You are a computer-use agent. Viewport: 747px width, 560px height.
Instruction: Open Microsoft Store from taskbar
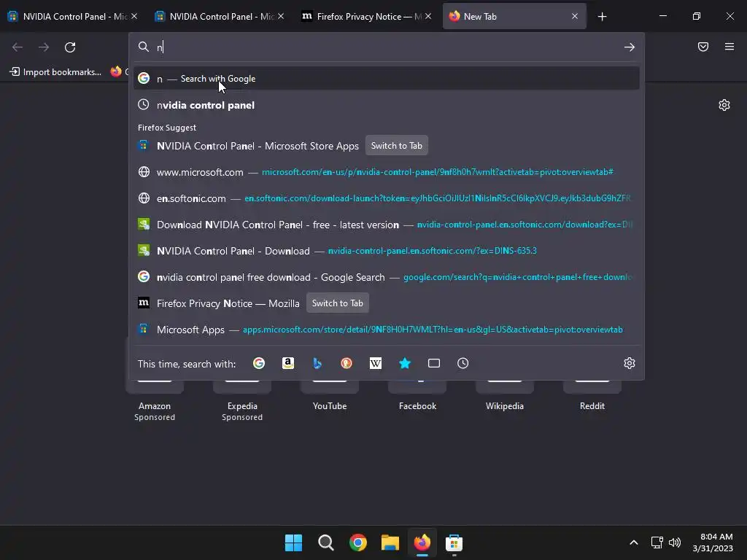pyautogui.click(x=454, y=542)
